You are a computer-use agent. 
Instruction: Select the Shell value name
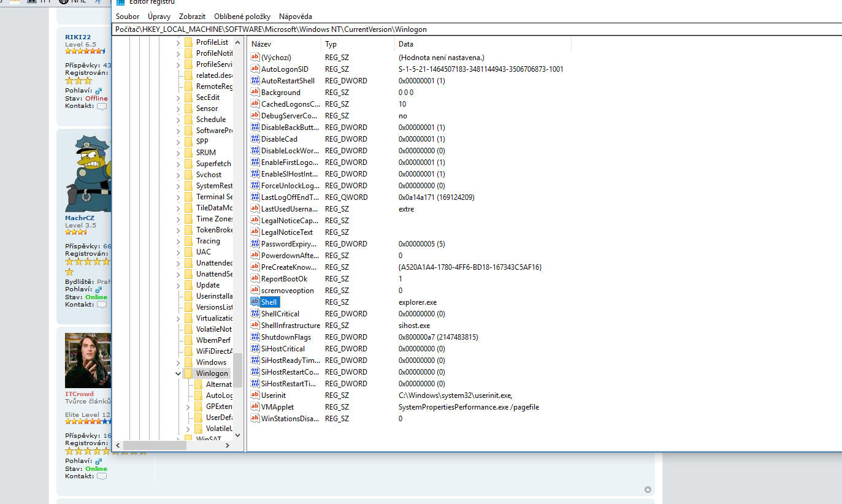point(269,302)
